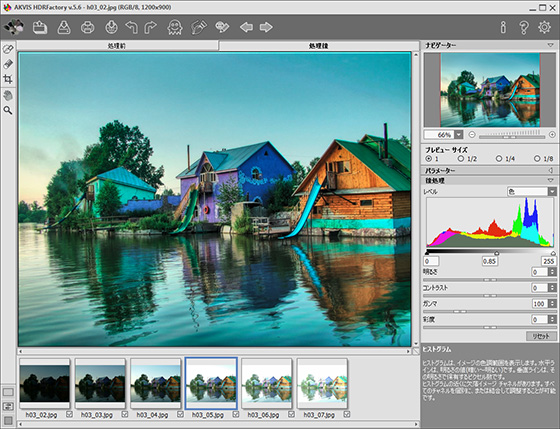560x429 pixels.
Task: Select the Zoom magnifier tool
Action: [x=8, y=110]
